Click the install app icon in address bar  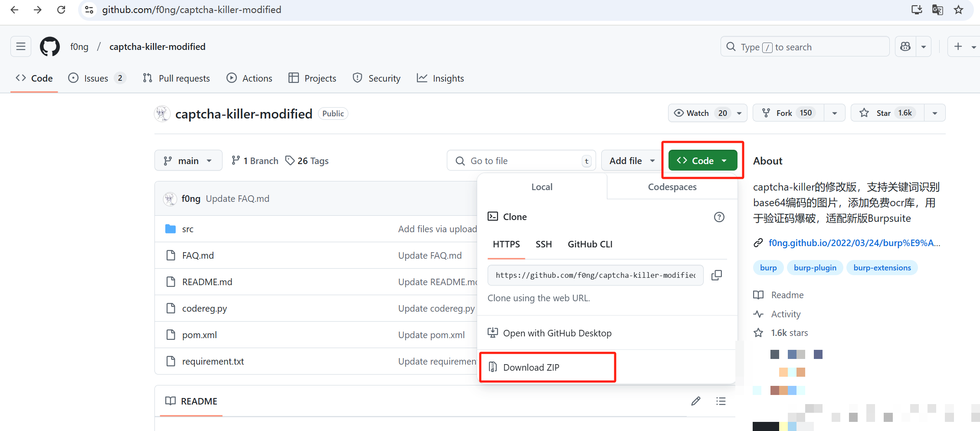point(917,10)
